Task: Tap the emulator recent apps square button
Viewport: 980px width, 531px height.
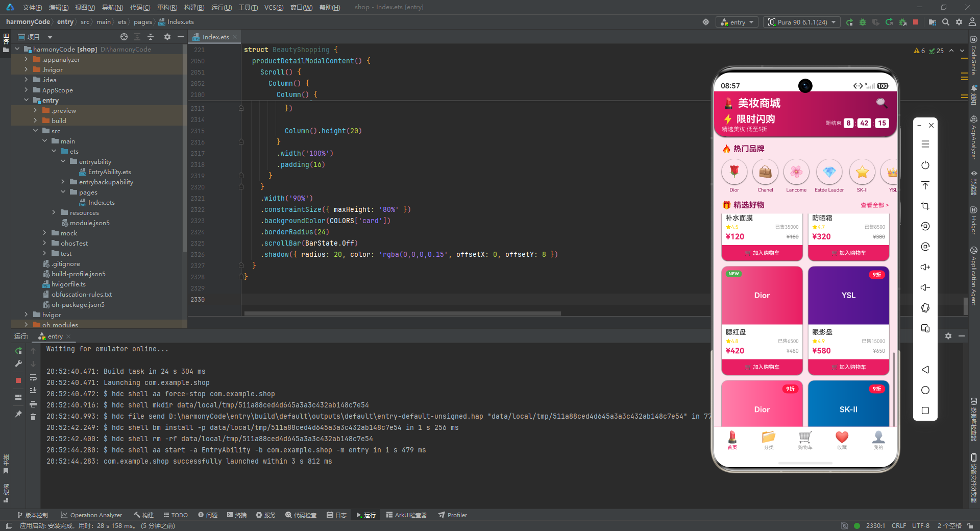Action: coord(925,411)
